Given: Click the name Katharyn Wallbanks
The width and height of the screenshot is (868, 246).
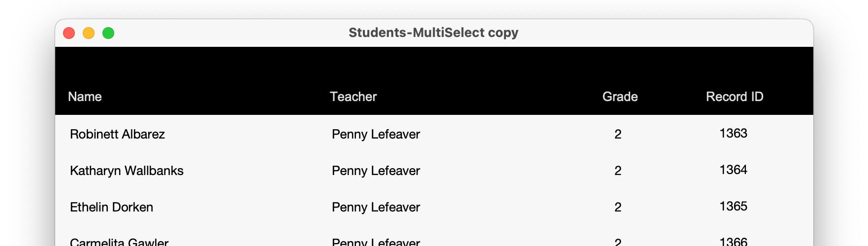Looking at the screenshot, I should [x=127, y=171].
